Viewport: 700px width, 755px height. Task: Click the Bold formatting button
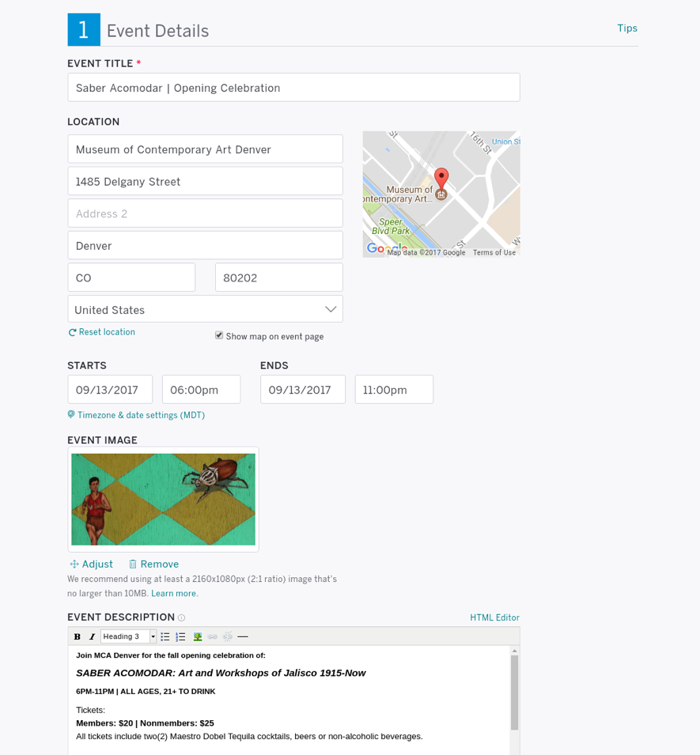[x=77, y=636]
